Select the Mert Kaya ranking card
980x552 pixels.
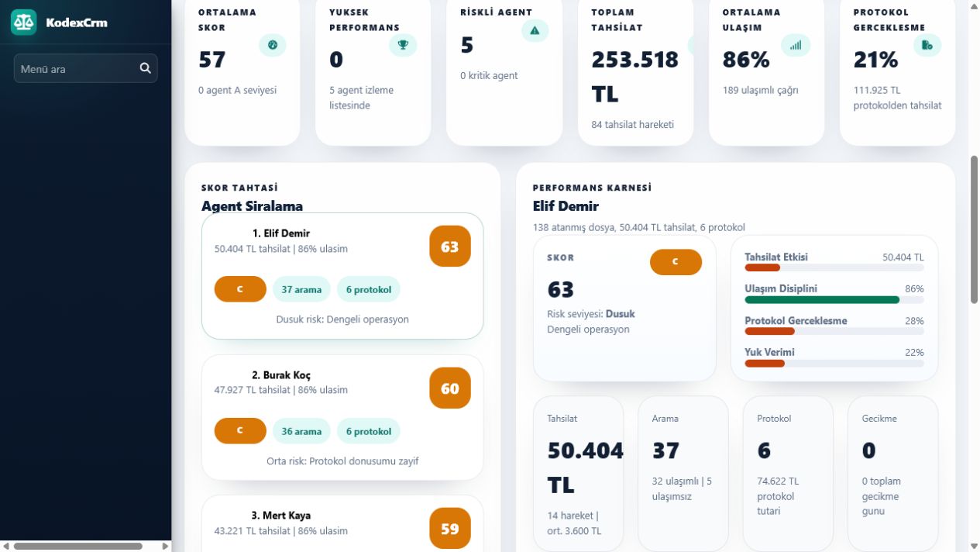pyautogui.click(x=342, y=523)
